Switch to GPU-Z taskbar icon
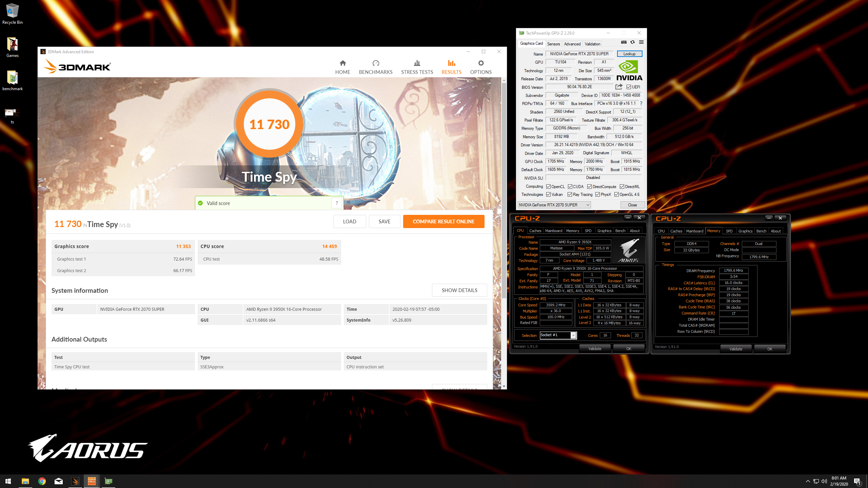The width and height of the screenshot is (868, 488). 108,481
